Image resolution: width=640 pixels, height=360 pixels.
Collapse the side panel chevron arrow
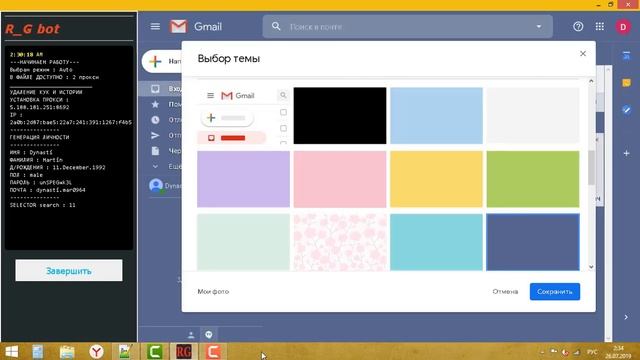pyautogui.click(x=626, y=317)
